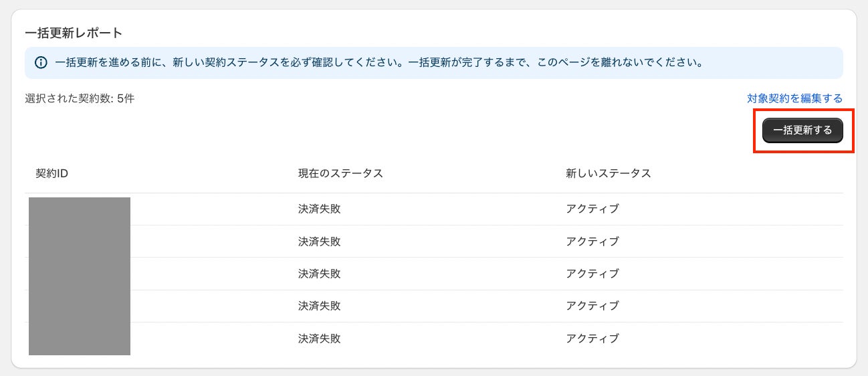
Task: Click the 選択された契約数: 5件 text
Action: tap(80, 98)
